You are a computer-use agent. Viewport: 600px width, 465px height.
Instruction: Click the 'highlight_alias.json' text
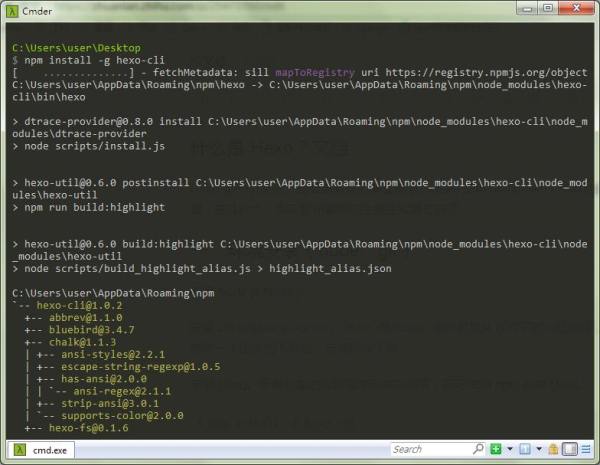330,268
